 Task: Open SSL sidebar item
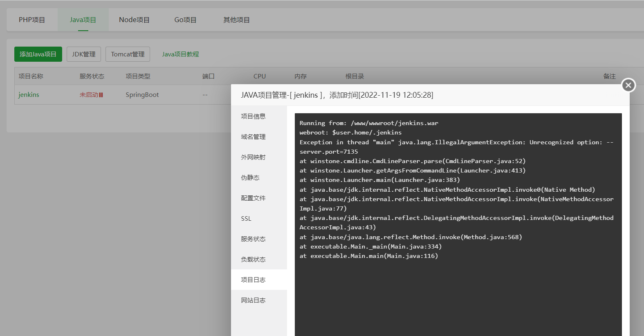coord(259,218)
